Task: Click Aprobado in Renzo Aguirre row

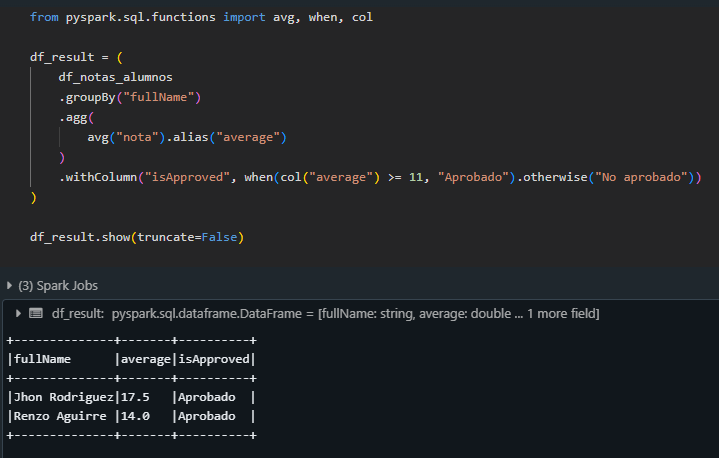Action: pyautogui.click(x=207, y=416)
